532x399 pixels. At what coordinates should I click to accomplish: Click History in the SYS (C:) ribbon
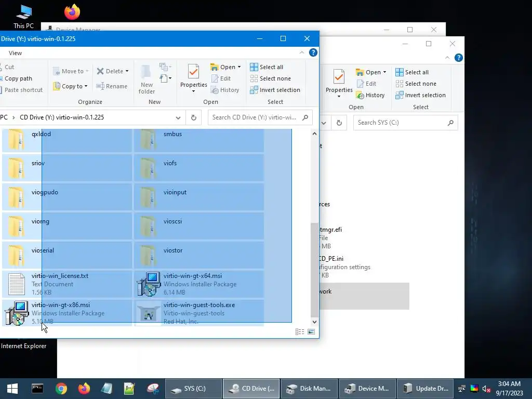pos(370,96)
